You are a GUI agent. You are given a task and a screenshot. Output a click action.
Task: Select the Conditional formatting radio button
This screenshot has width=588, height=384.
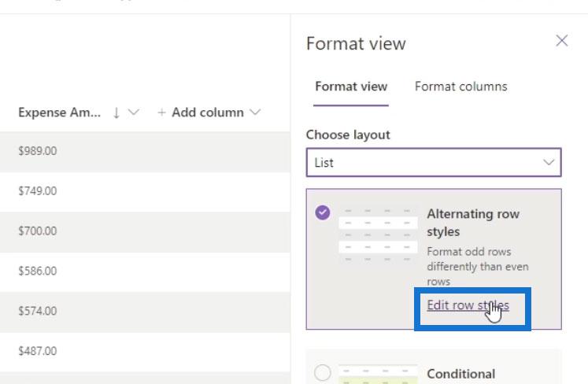pyautogui.click(x=323, y=373)
